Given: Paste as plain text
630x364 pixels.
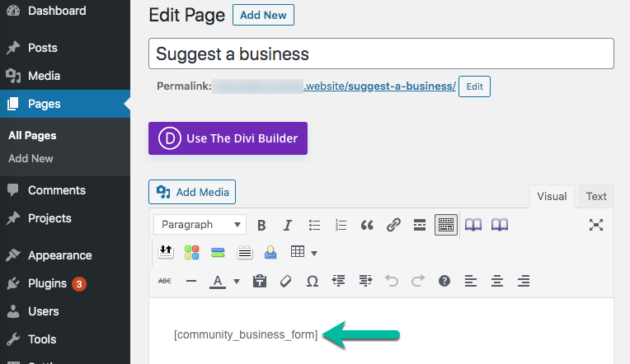Looking at the screenshot, I should 260,281.
